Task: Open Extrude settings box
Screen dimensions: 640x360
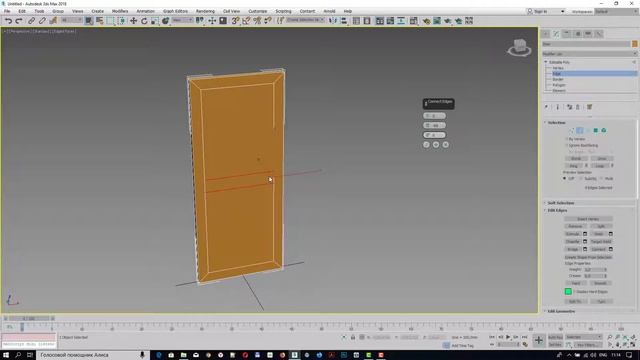Action: (x=585, y=234)
